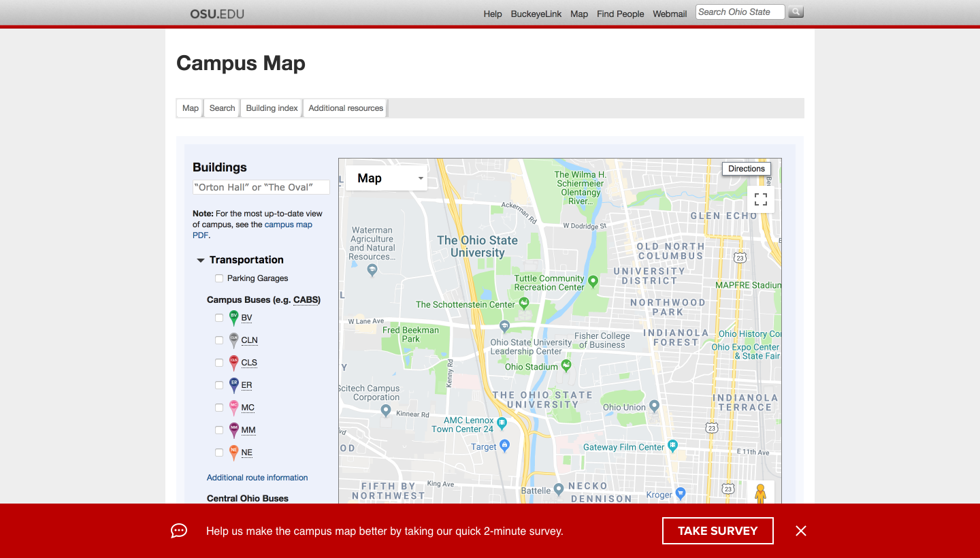Click the Gateway Film Center map marker

(x=672, y=446)
